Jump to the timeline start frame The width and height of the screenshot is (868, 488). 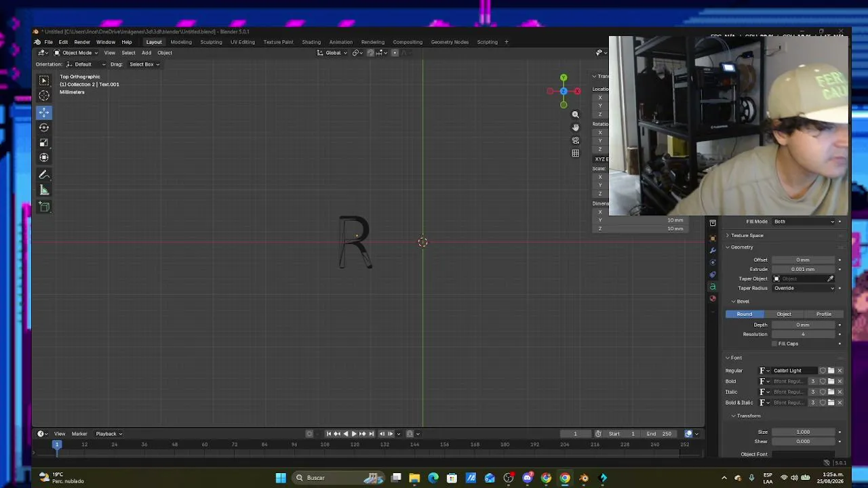[329, 434]
